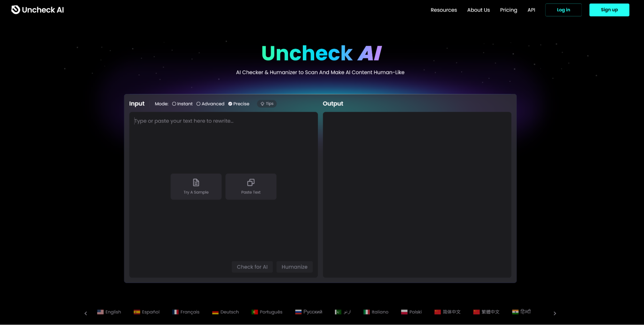This screenshot has height=325, width=644.
Task: Switch language to Português
Action: click(x=267, y=312)
